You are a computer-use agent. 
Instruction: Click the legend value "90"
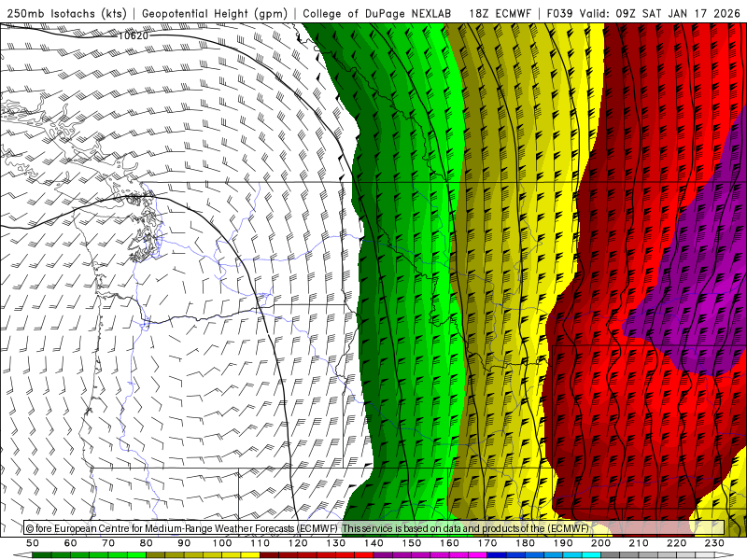[x=184, y=543]
